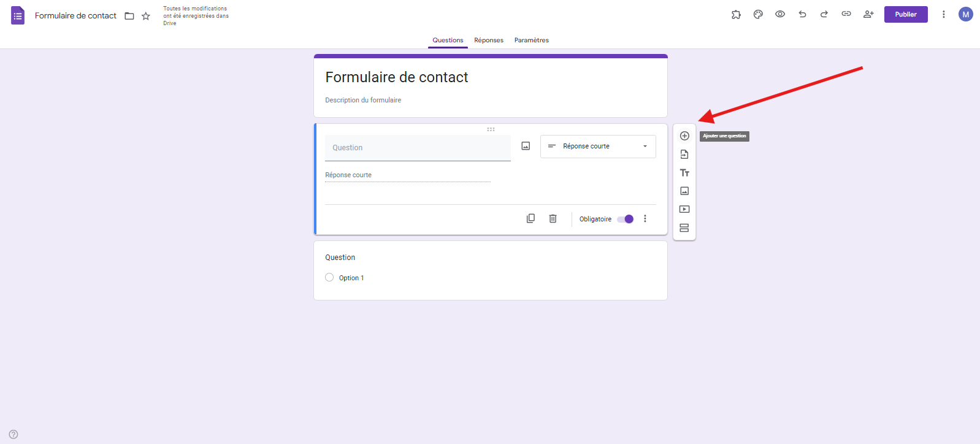Preview the form with the eye icon
This screenshot has width=980, height=444.
780,15
